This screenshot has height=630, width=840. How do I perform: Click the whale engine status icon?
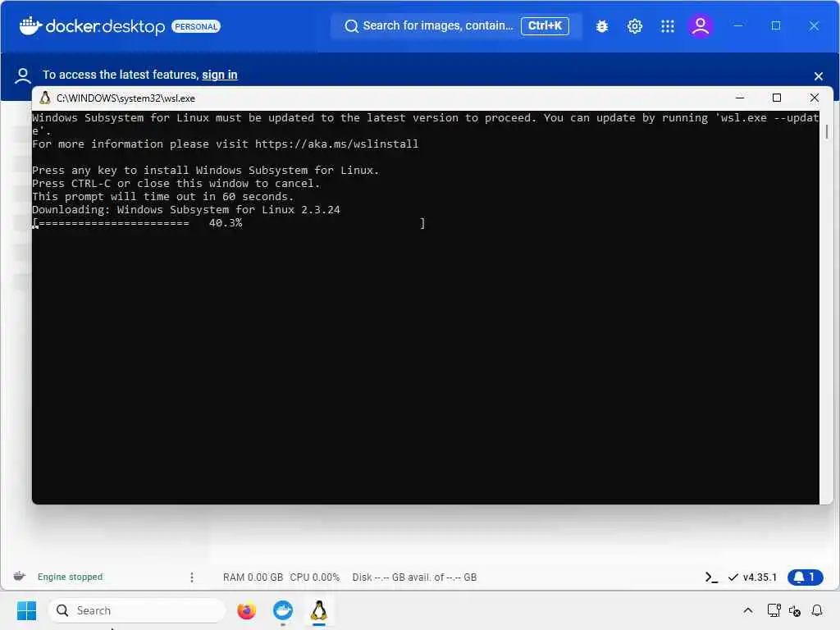pos(20,577)
